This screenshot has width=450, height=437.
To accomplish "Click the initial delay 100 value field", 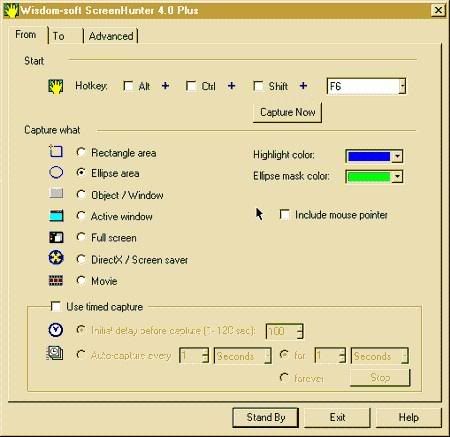I will (x=281, y=331).
